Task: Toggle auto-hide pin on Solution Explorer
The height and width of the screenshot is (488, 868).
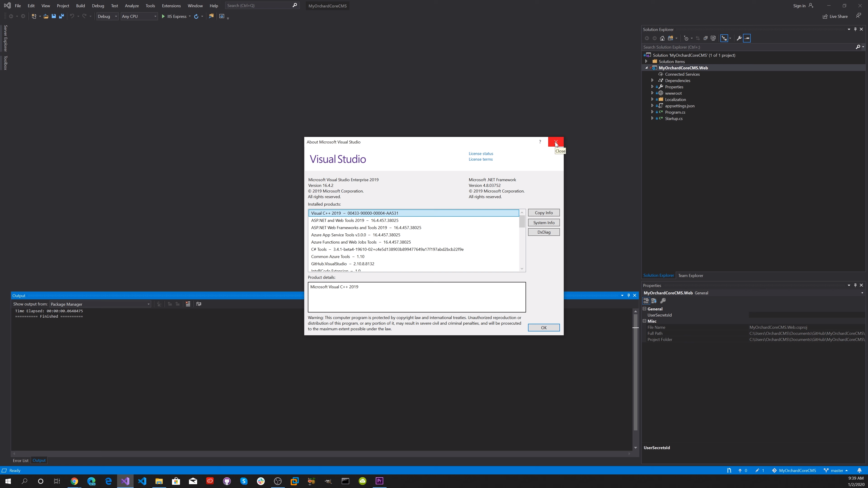Action: pos(855,29)
